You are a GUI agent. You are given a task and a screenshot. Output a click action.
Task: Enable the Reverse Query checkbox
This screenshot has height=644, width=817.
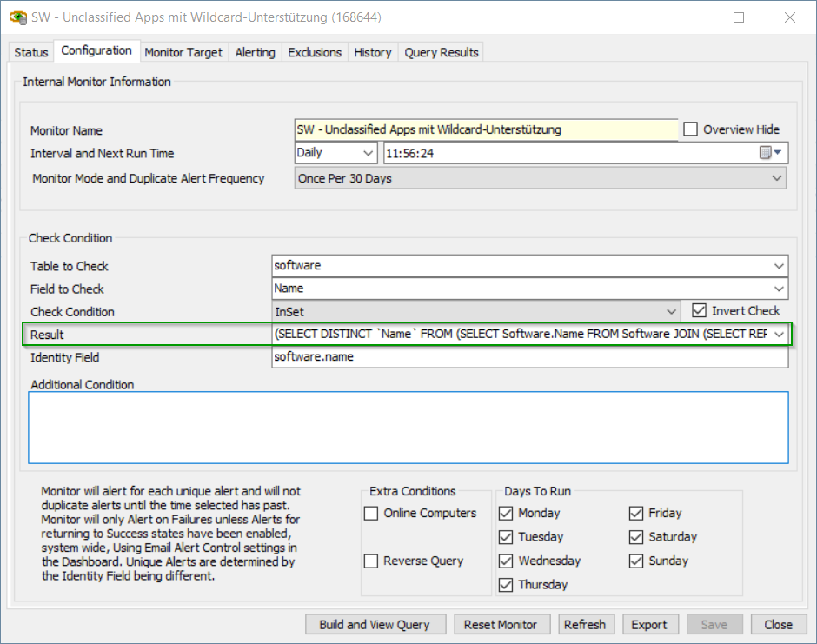click(x=371, y=561)
